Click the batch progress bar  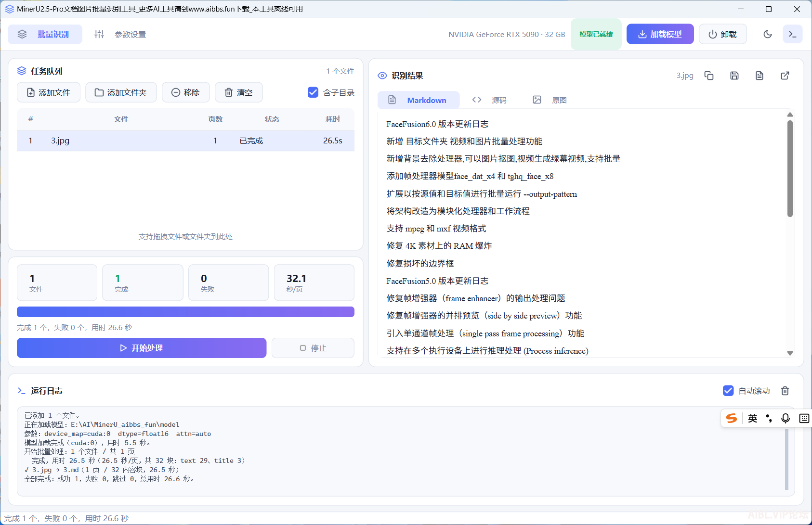(x=185, y=312)
